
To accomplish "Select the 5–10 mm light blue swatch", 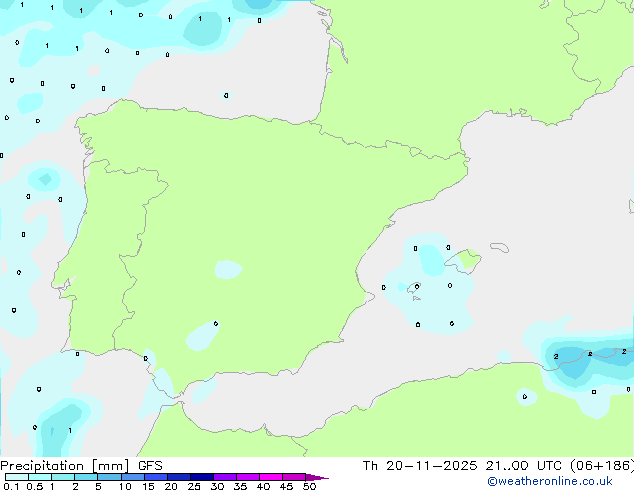I will 110,477.
